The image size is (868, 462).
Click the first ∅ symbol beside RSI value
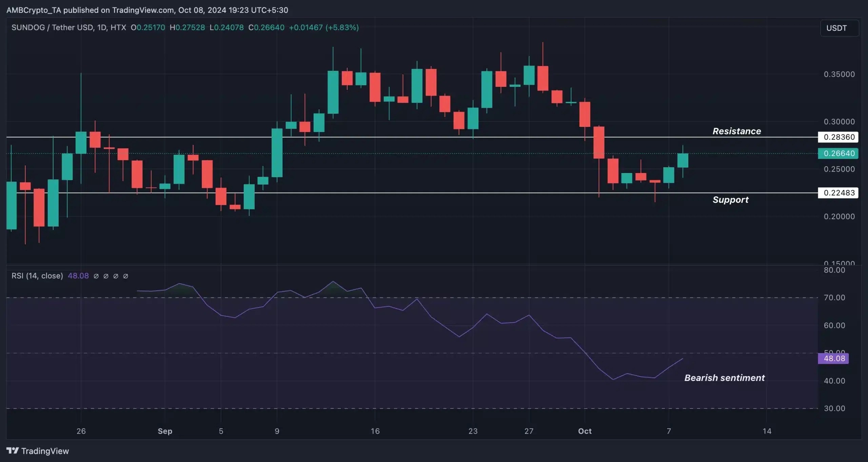pyautogui.click(x=96, y=276)
